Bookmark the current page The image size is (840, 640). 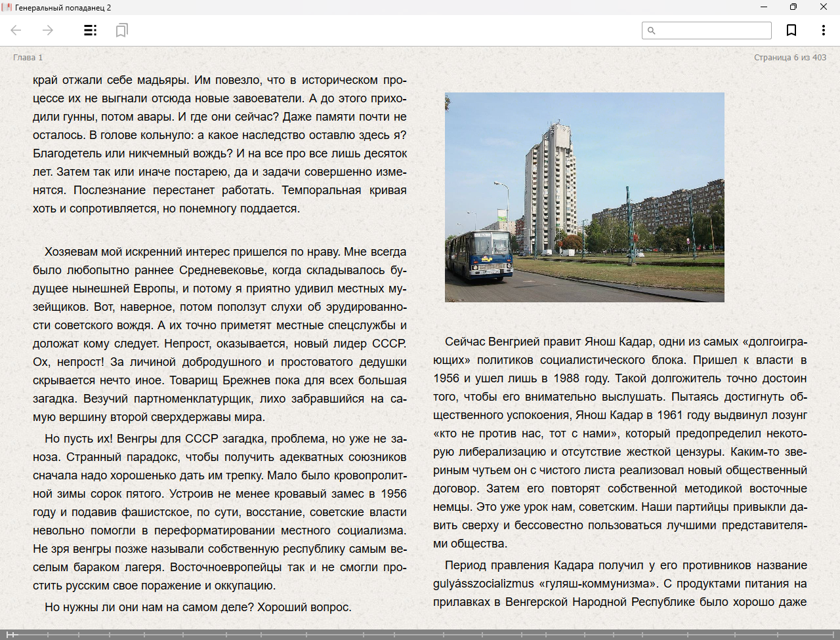(791, 30)
